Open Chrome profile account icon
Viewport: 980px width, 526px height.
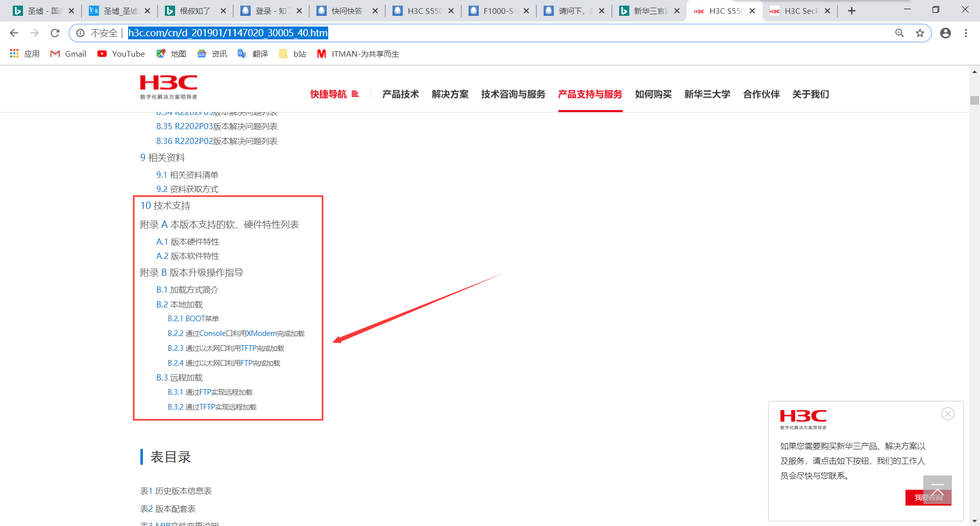[945, 33]
